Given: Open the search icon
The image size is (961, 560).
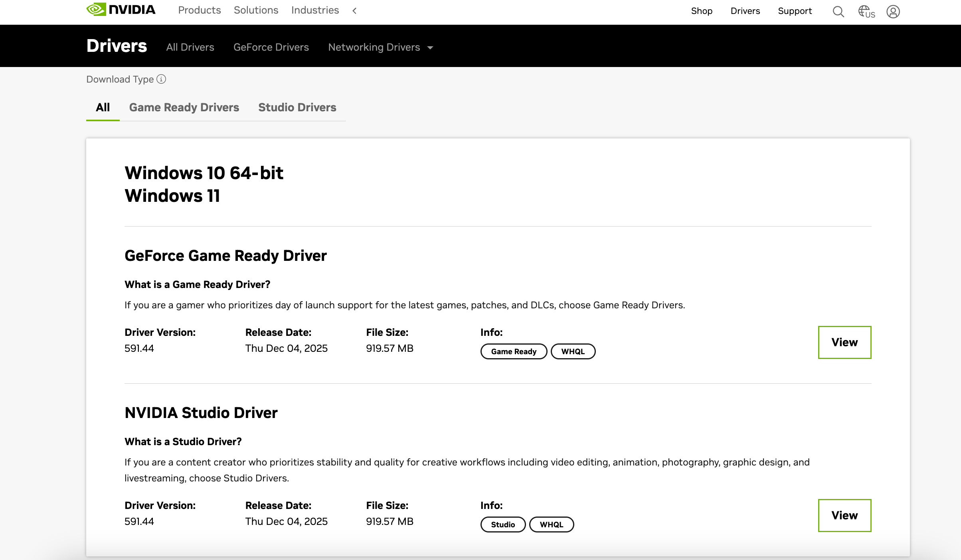Looking at the screenshot, I should coord(838,12).
